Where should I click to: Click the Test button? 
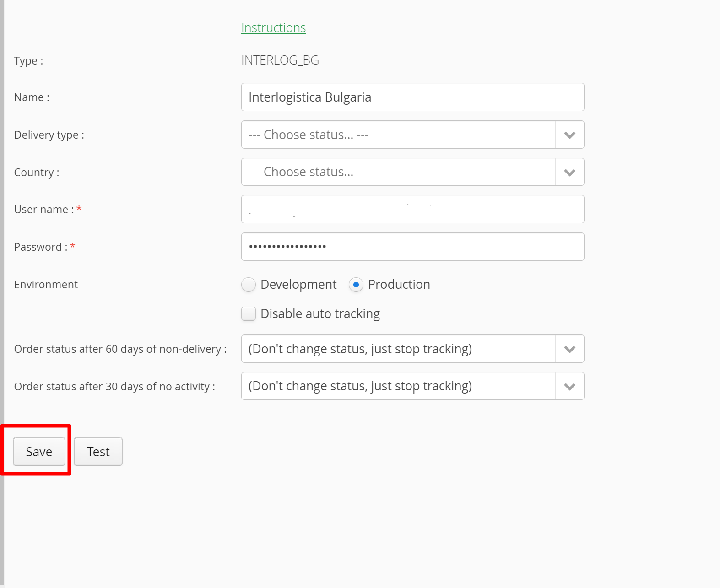coord(98,452)
